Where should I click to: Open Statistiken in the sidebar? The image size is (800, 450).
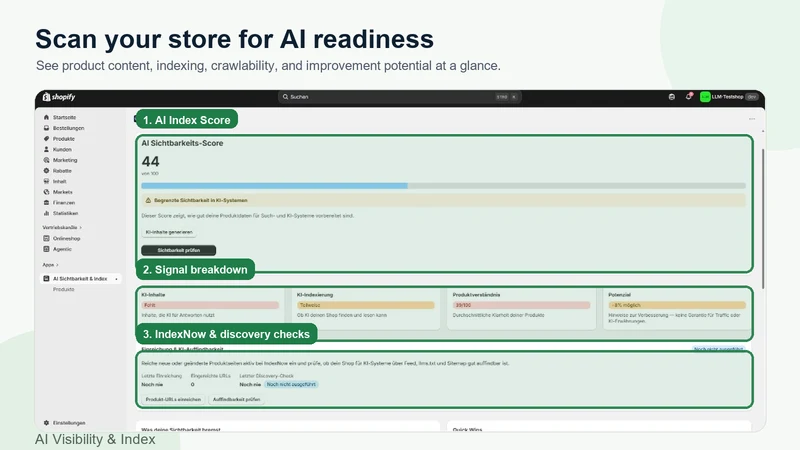[65, 213]
